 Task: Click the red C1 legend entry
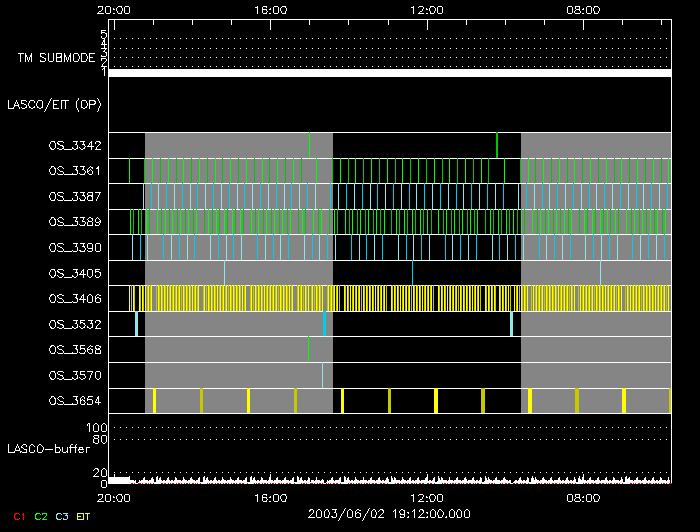pos(19,516)
